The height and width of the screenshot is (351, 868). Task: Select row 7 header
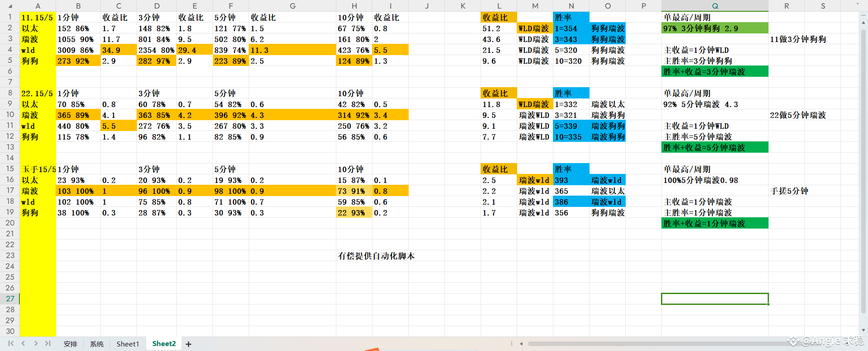[x=10, y=82]
